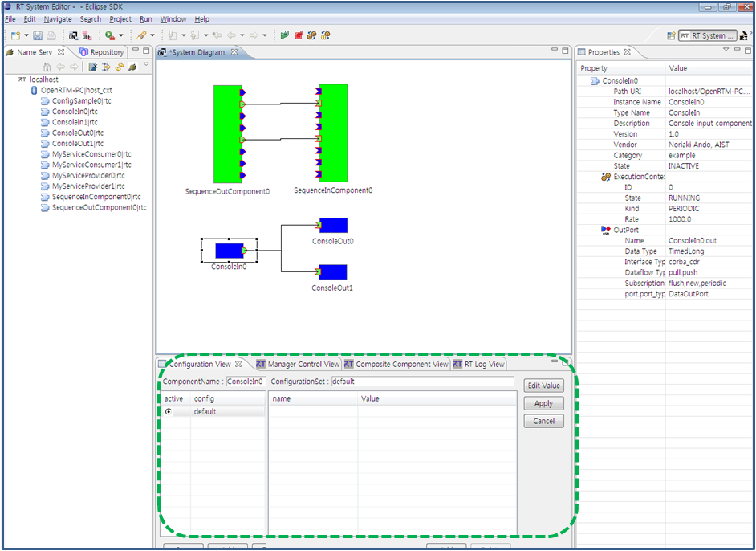Viewport: 756px width, 551px height.
Task: Click the magic wand toolbar icon
Action: coord(142,35)
